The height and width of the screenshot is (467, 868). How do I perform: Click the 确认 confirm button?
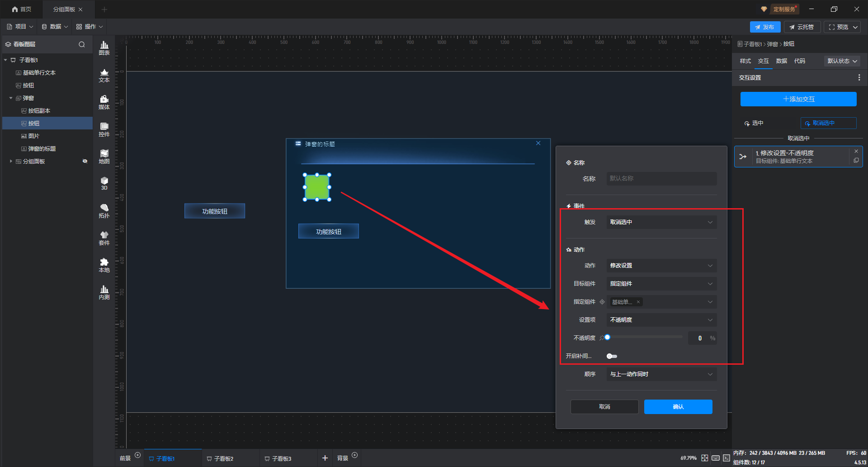click(678, 407)
